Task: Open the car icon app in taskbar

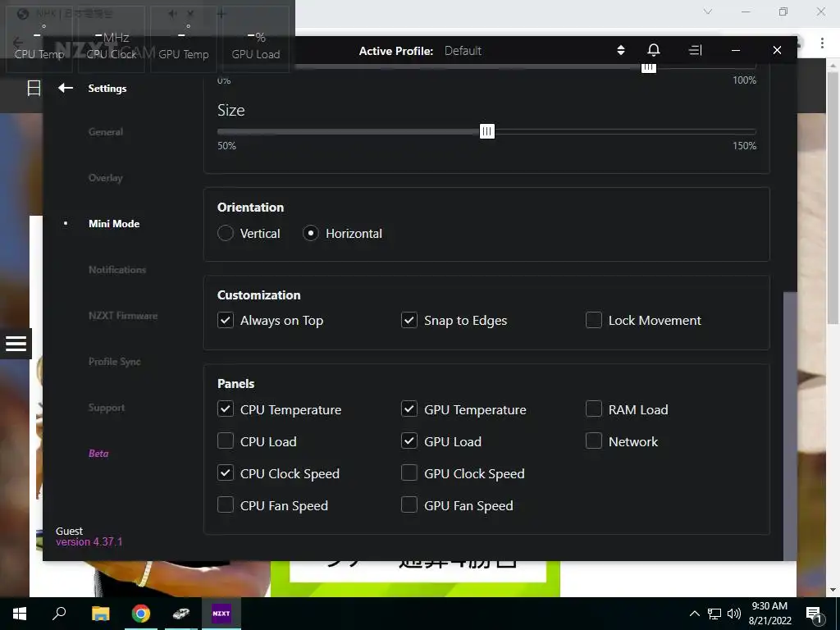Action: (181, 614)
